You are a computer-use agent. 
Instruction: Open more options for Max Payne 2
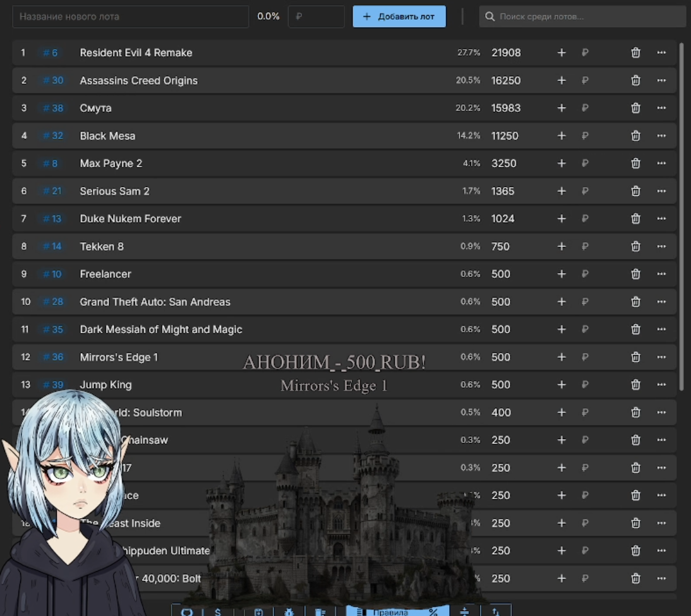click(x=661, y=163)
